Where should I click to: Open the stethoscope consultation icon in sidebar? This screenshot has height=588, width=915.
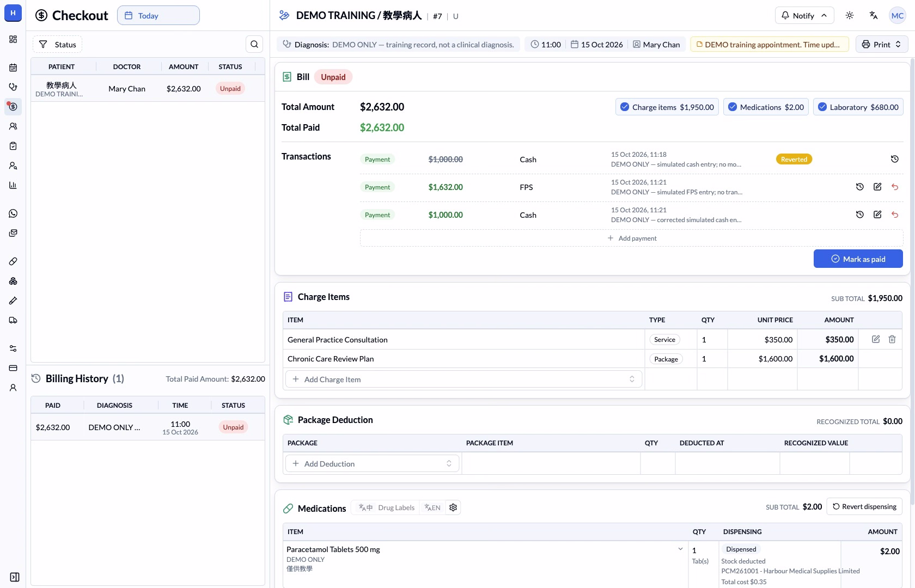[x=13, y=87]
